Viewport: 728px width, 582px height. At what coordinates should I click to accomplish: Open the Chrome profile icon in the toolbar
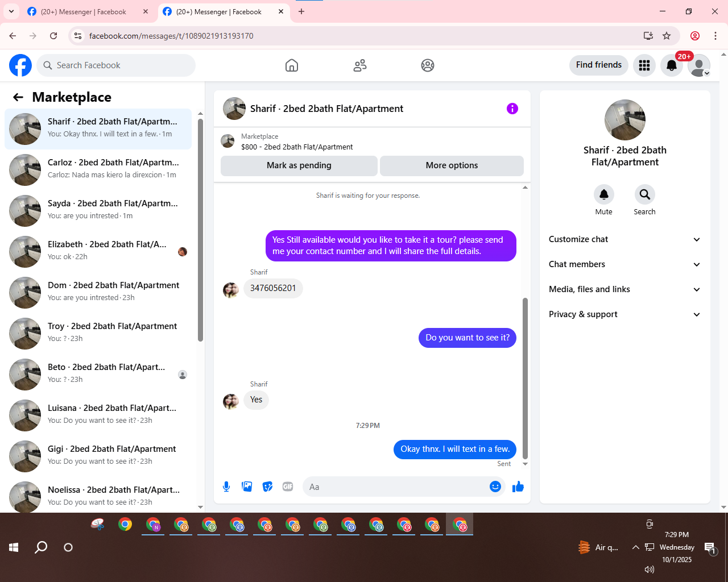(x=695, y=36)
